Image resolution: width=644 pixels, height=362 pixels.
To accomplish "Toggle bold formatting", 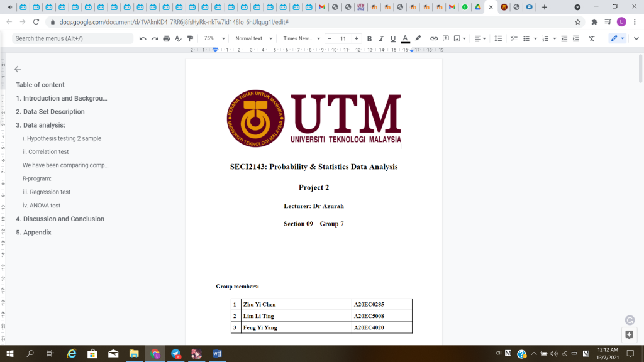I will pos(370,38).
